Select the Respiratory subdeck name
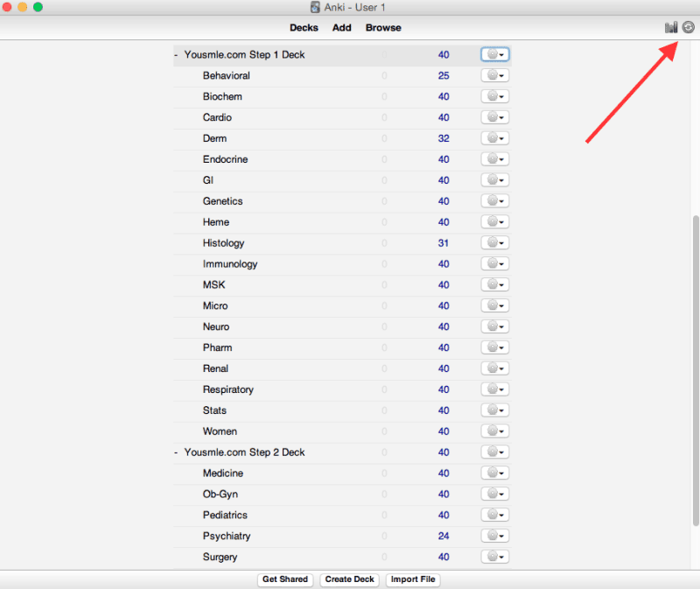 [228, 389]
